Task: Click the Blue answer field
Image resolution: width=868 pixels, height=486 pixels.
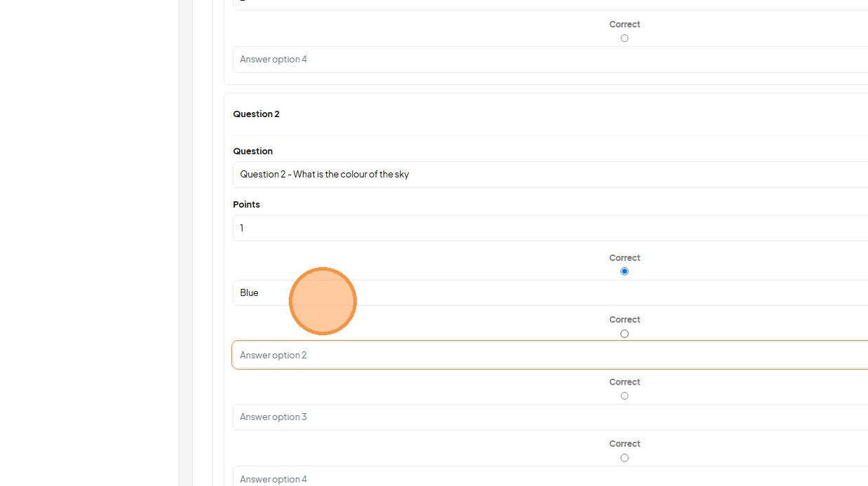Action: (550, 292)
